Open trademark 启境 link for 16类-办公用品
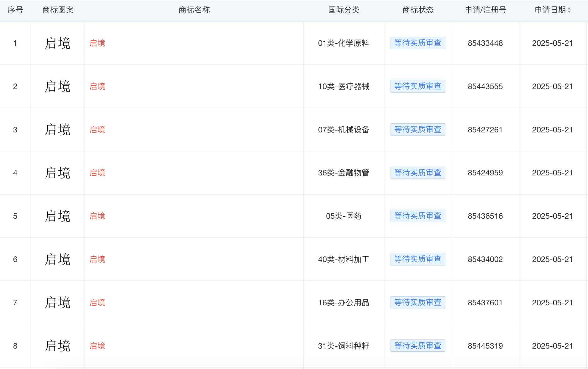 click(97, 302)
